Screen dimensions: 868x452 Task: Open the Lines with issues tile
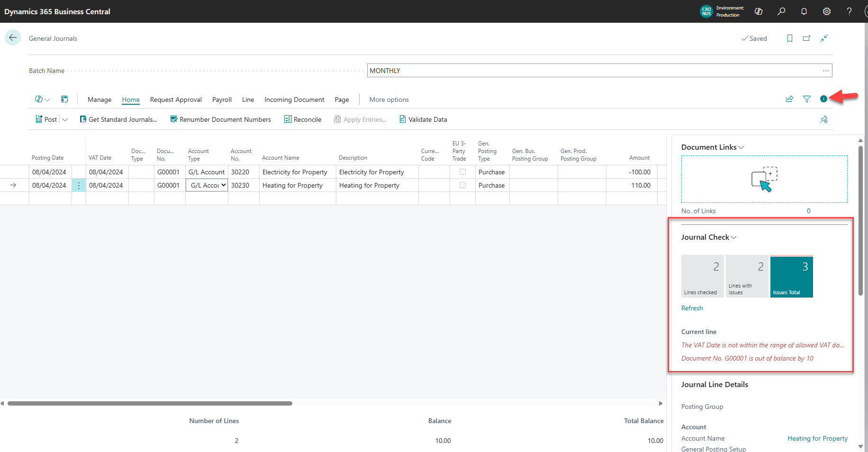pyautogui.click(x=747, y=277)
